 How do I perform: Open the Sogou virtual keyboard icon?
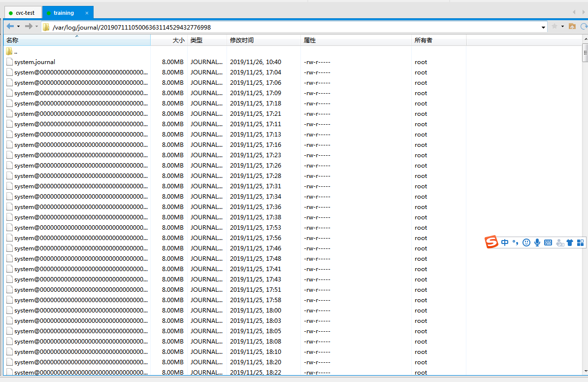548,242
